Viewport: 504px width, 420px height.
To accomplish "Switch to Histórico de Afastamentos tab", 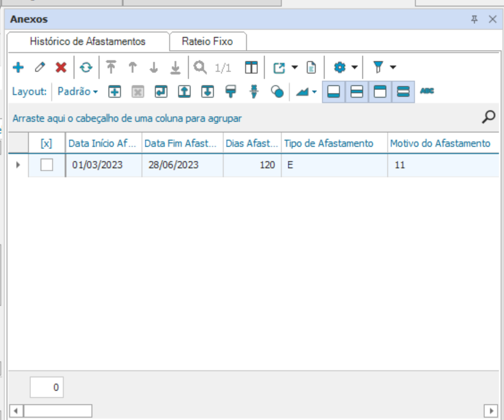I will pyautogui.click(x=88, y=42).
